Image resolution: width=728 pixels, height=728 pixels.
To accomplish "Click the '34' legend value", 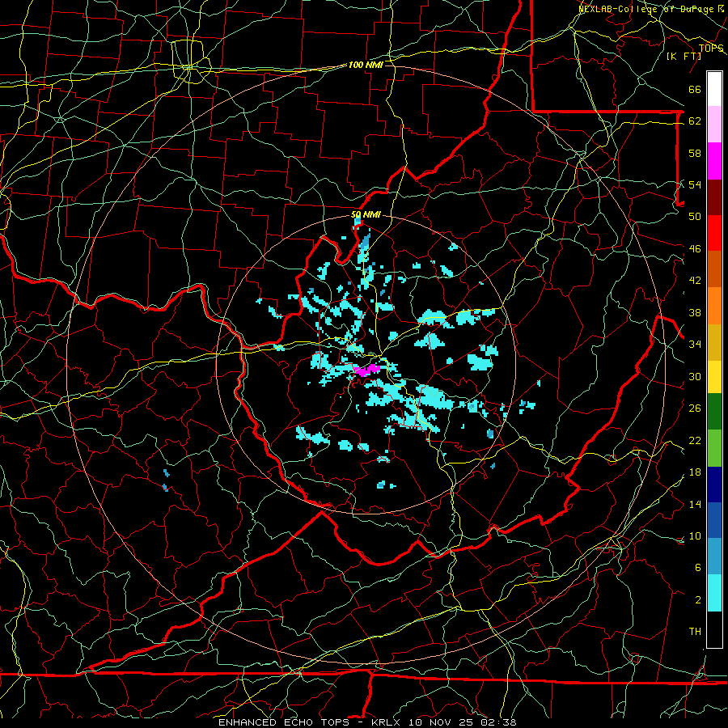I will (695, 344).
